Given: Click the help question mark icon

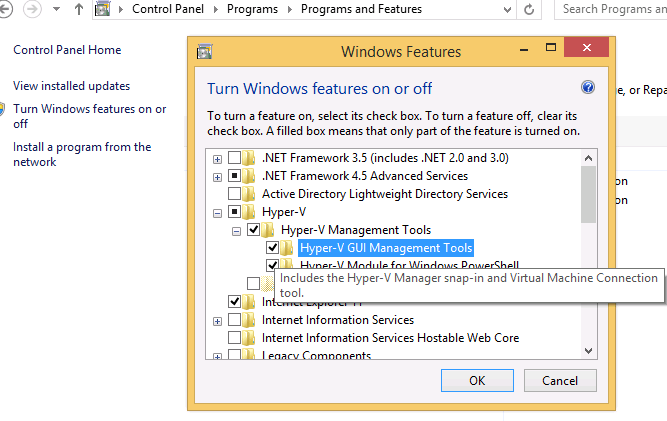Looking at the screenshot, I should pyautogui.click(x=588, y=87).
